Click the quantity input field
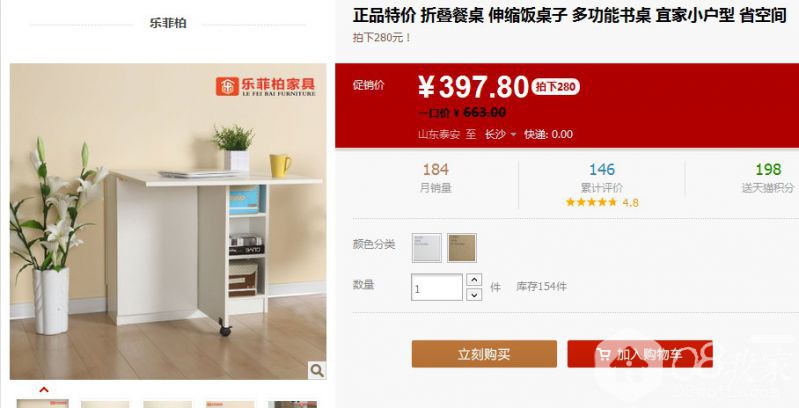Viewport: 799px width, 408px height. pyautogui.click(x=437, y=287)
